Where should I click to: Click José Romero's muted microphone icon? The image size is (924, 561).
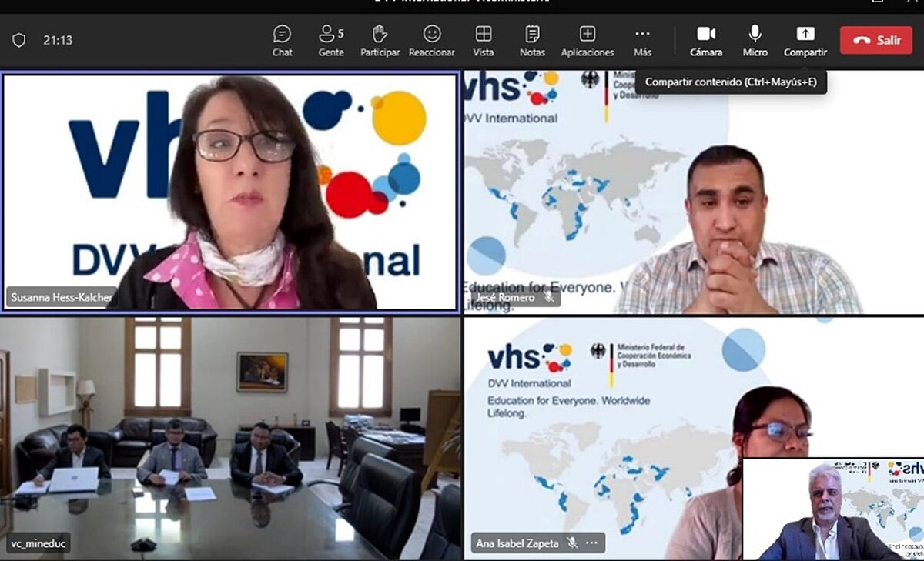[549, 297]
